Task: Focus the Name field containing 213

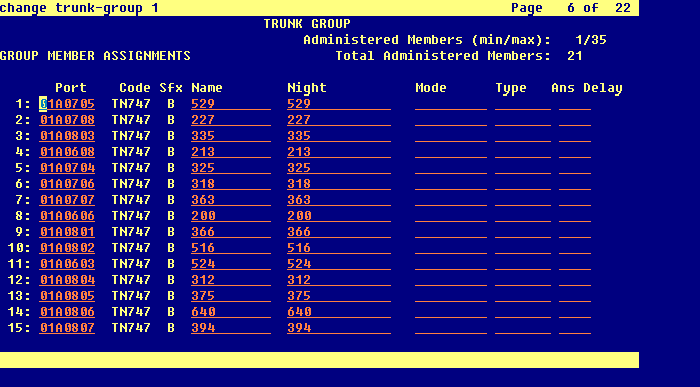Action: click(x=231, y=152)
